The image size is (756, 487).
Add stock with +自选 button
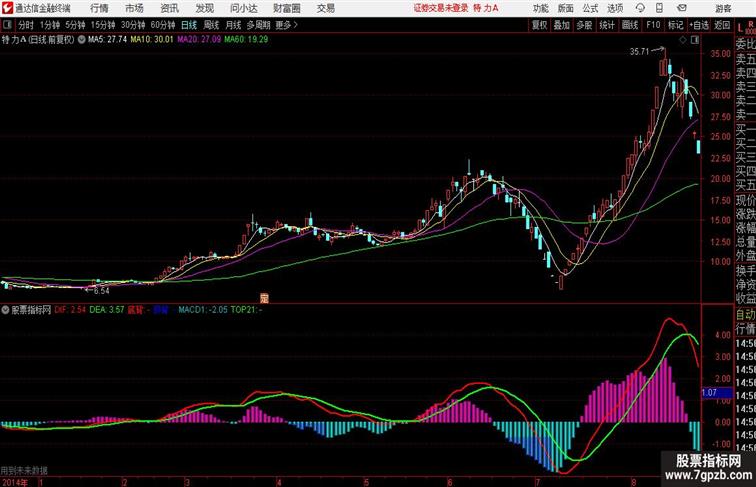coord(699,25)
